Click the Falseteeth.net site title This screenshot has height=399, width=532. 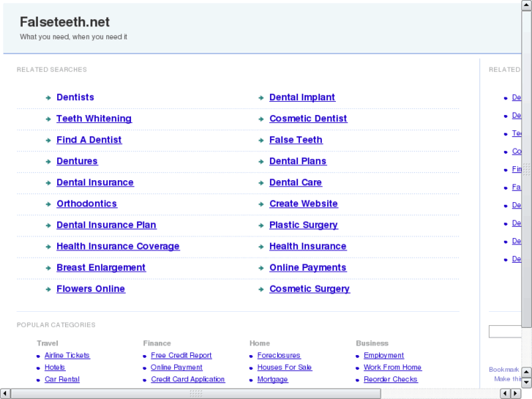65,22
